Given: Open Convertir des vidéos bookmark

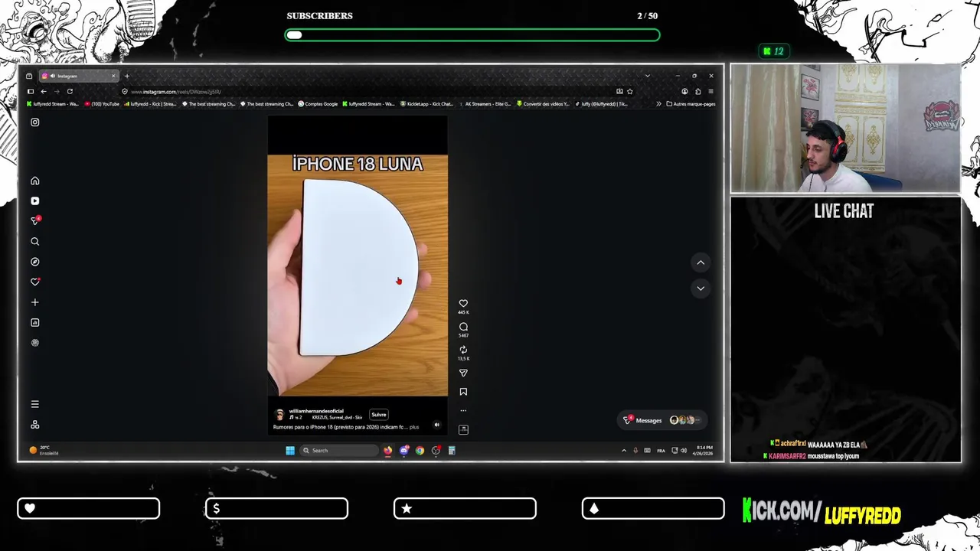Looking at the screenshot, I should pyautogui.click(x=544, y=104).
